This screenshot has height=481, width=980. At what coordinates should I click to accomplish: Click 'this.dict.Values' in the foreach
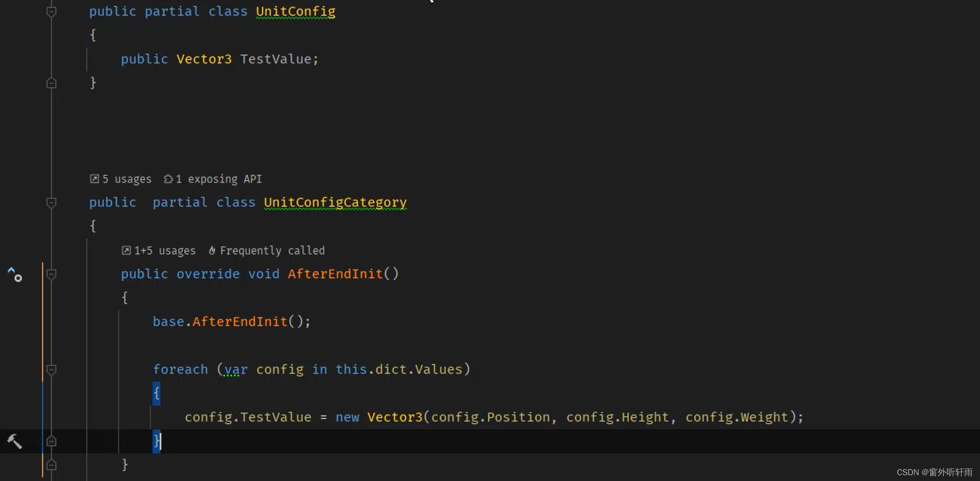coord(399,370)
